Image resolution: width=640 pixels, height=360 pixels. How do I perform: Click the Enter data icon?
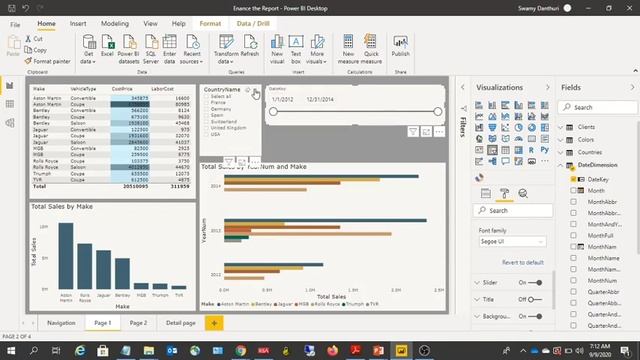[169, 49]
